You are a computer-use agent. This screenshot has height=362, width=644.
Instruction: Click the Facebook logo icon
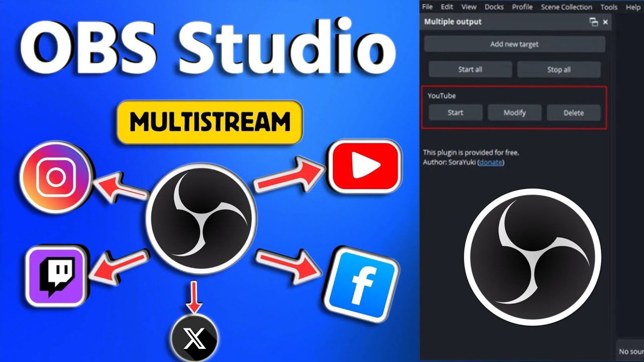click(x=360, y=285)
